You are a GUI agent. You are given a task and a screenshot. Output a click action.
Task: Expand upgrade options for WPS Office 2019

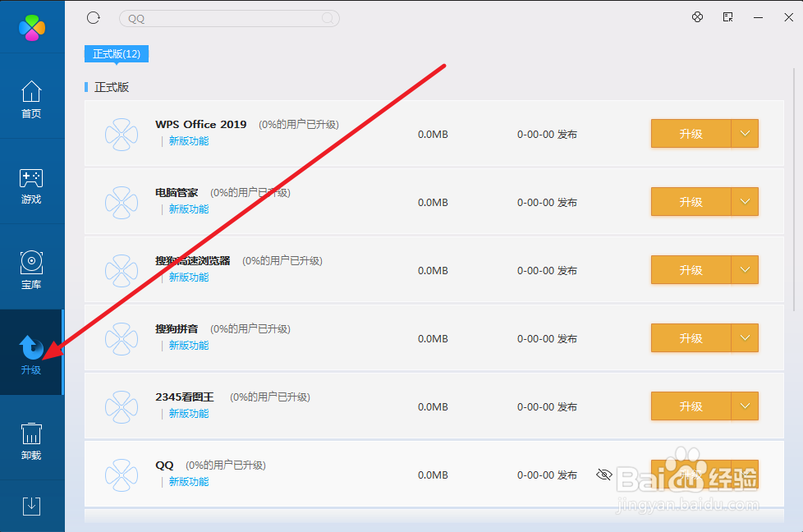(x=745, y=134)
